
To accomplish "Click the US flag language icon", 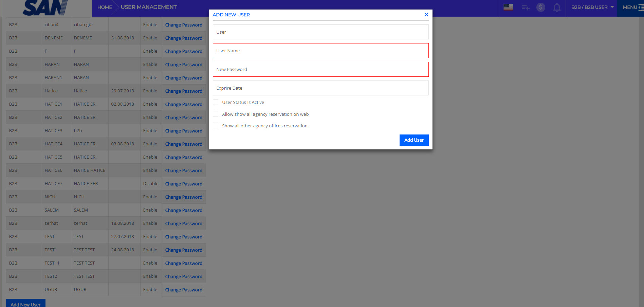I will click(x=508, y=7).
